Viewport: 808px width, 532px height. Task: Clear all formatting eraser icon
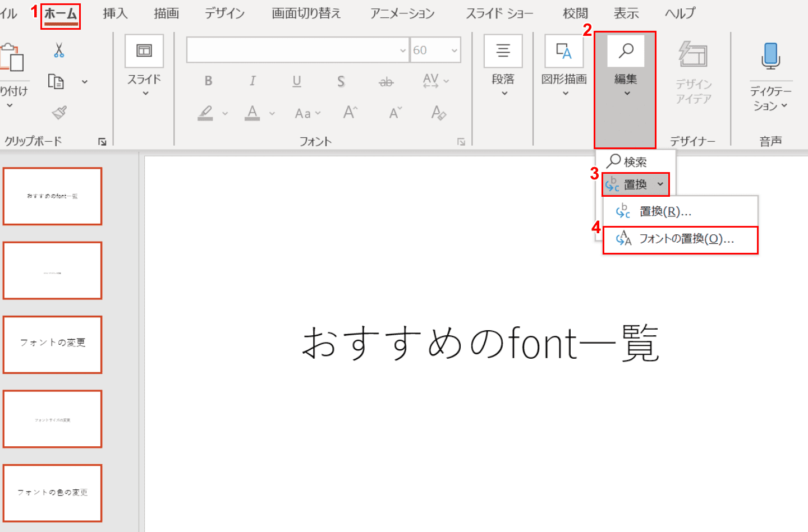click(x=438, y=113)
